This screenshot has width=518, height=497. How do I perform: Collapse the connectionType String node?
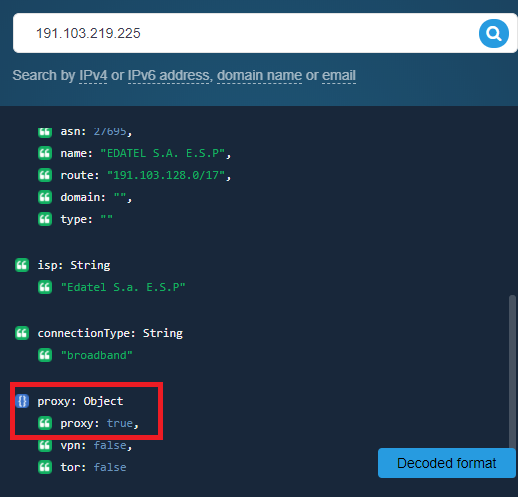(x=110, y=333)
